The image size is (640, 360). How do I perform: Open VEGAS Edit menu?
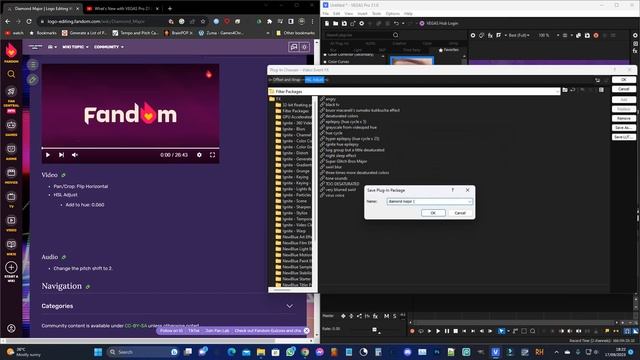336,14
